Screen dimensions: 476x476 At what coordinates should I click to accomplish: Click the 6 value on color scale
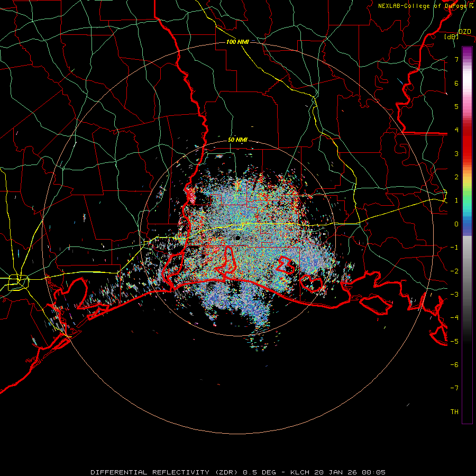click(x=456, y=83)
